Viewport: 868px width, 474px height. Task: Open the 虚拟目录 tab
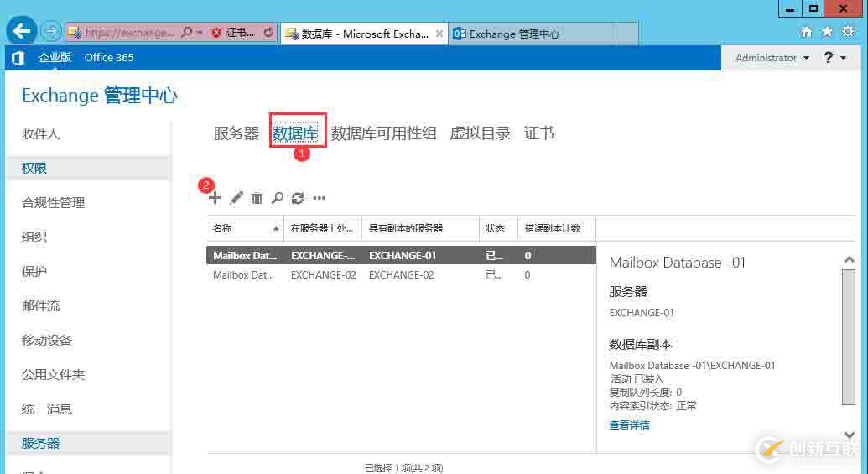click(x=480, y=133)
